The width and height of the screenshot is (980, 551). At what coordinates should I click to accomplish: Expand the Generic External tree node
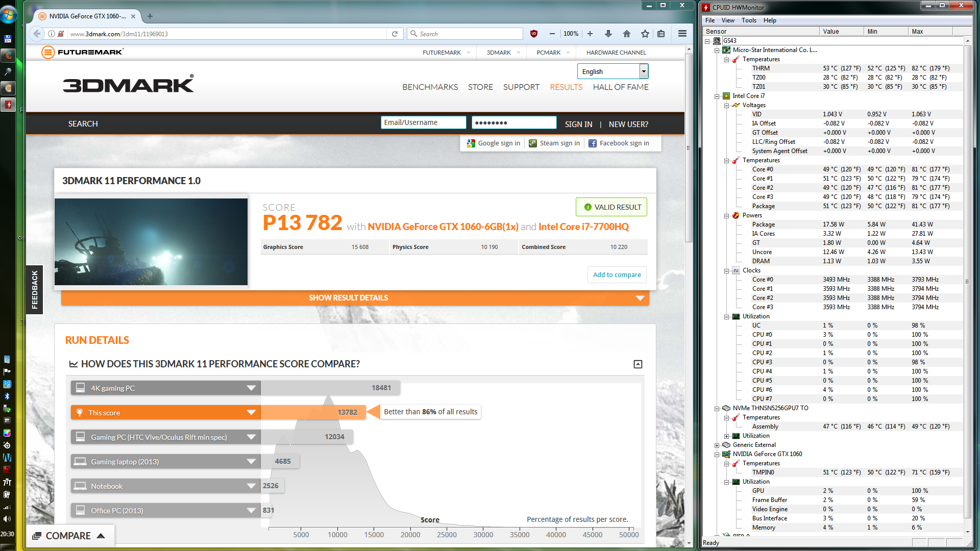pos(717,445)
